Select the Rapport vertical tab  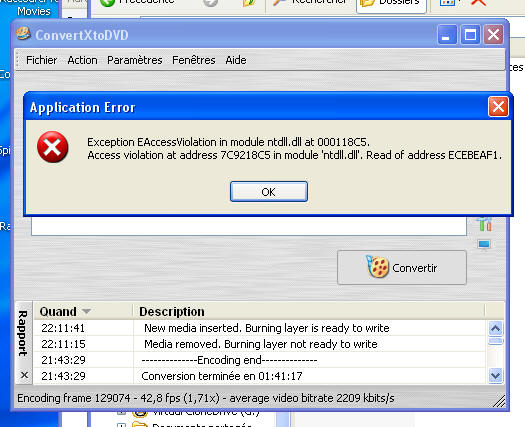pyautogui.click(x=23, y=334)
